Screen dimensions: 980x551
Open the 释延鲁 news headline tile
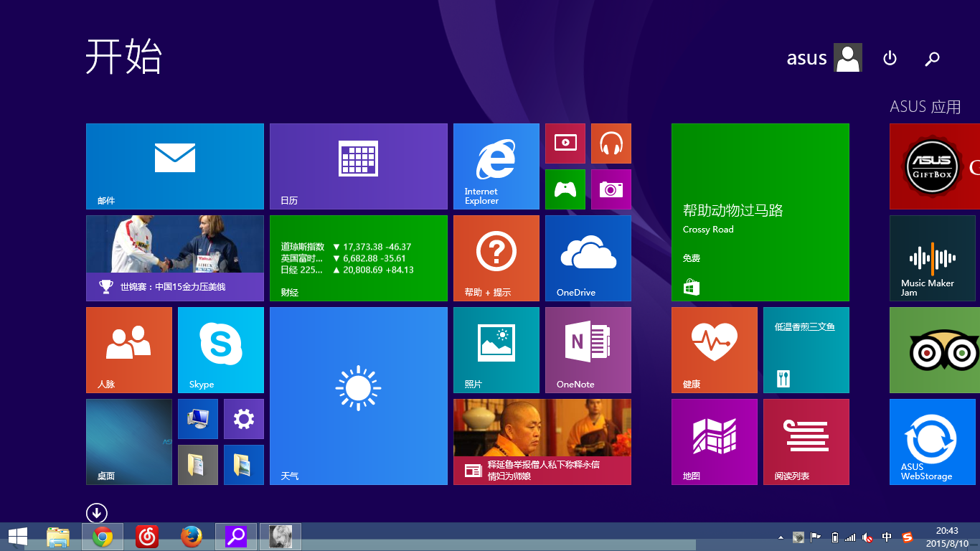click(x=542, y=442)
